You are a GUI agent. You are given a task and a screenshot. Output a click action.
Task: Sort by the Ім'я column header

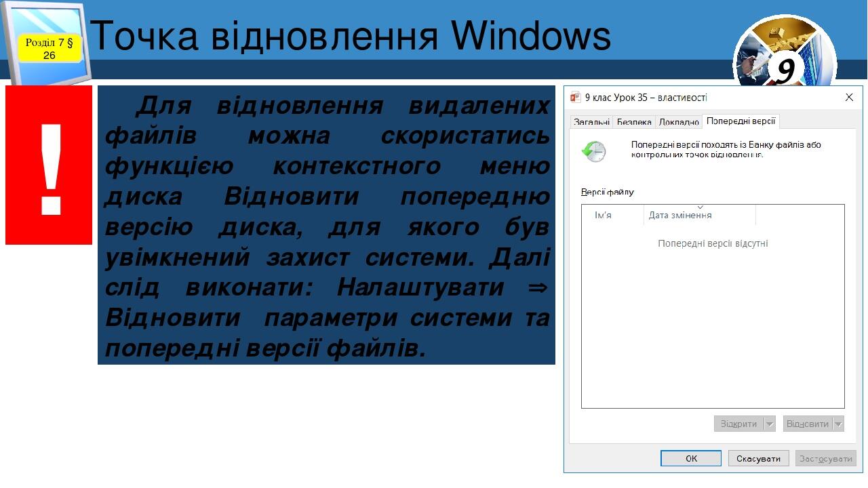613,215
